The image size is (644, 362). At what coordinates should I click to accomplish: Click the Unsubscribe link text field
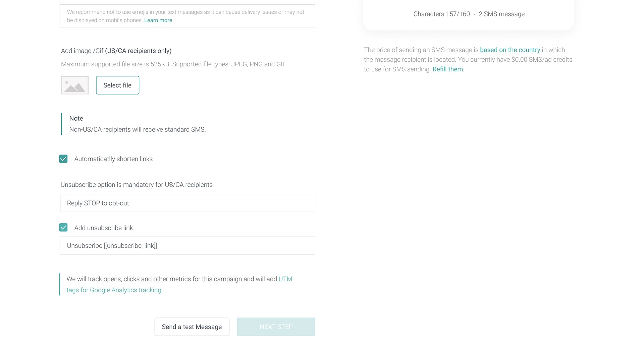click(x=187, y=246)
